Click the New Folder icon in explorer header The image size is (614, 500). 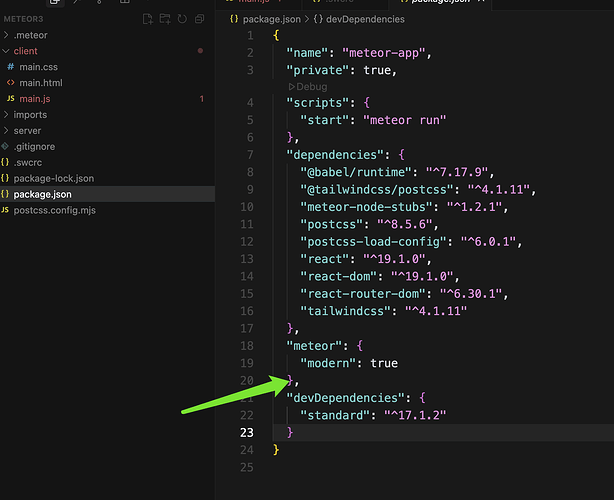coord(165,19)
